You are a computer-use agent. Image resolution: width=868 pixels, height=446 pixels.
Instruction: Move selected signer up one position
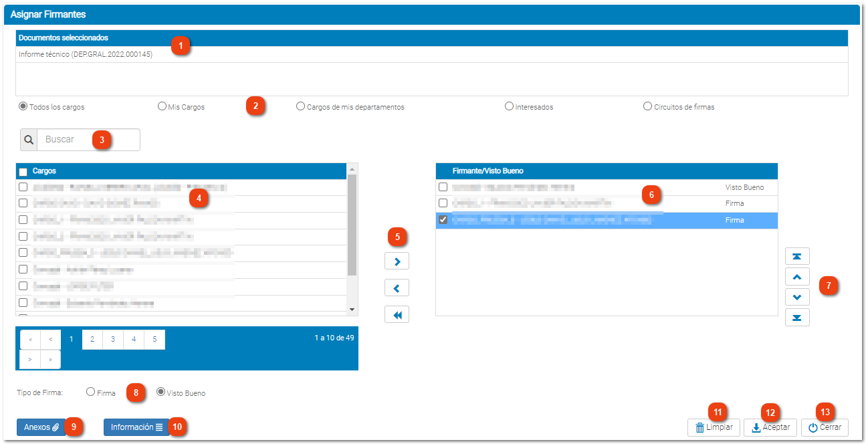coord(797,277)
